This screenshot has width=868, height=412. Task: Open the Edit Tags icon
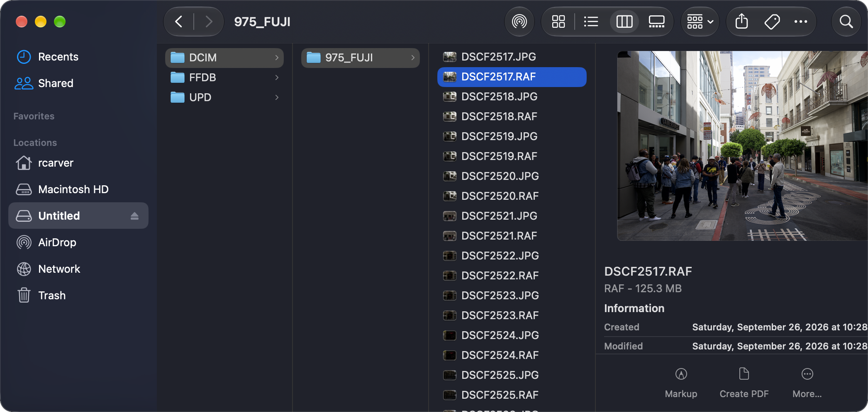point(772,22)
